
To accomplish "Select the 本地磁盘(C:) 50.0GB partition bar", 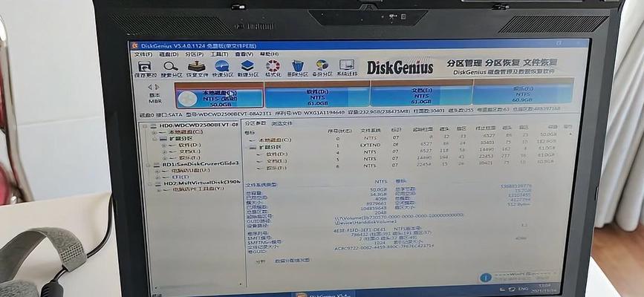I will point(219,95).
